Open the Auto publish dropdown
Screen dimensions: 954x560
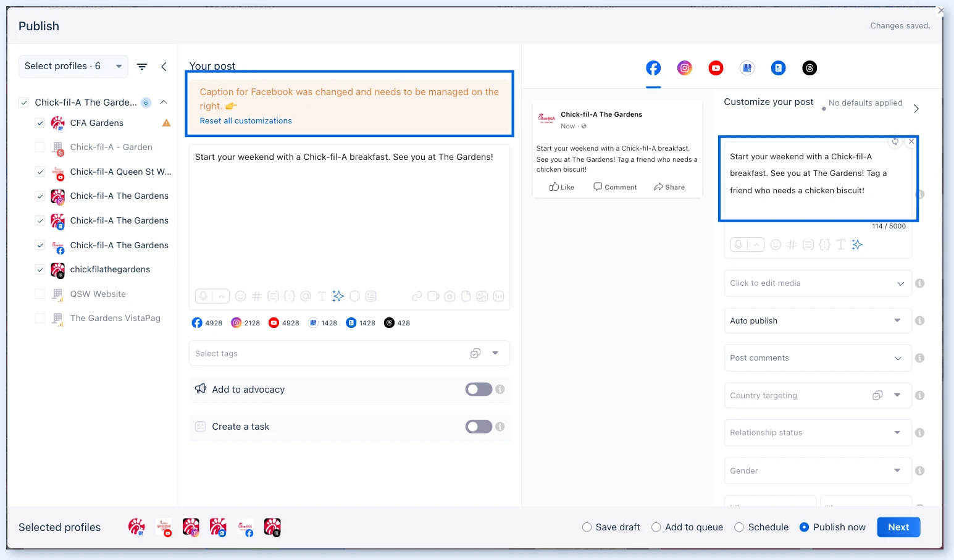click(x=818, y=321)
